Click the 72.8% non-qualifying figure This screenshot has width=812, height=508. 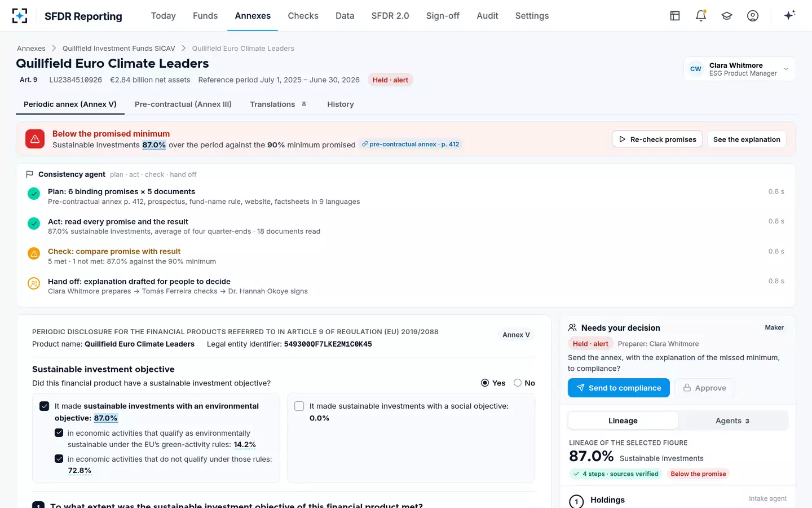80,471
